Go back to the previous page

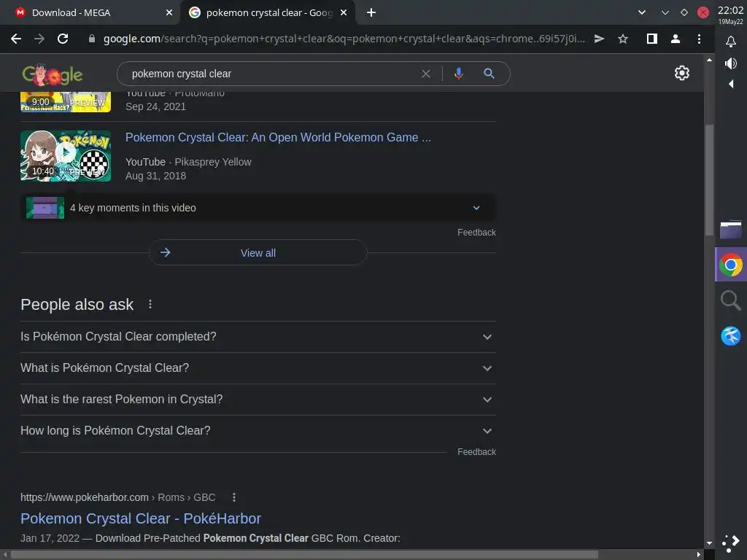click(16, 39)
